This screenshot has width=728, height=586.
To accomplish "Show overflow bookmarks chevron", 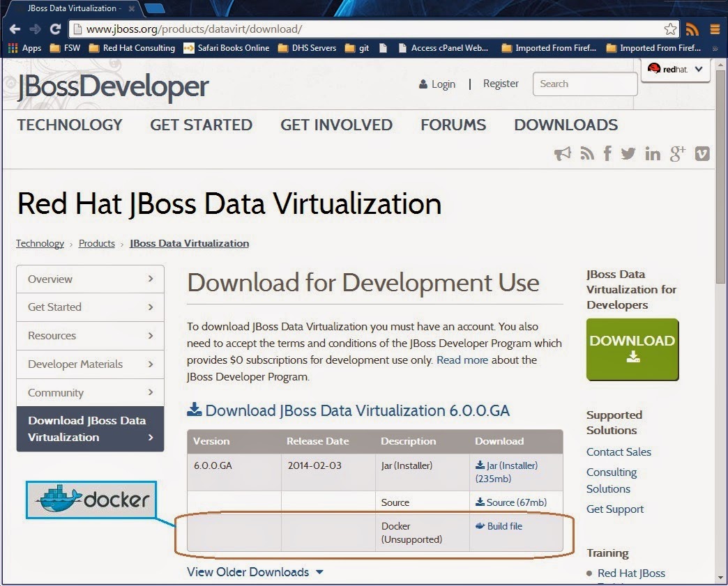I will 715,48.
